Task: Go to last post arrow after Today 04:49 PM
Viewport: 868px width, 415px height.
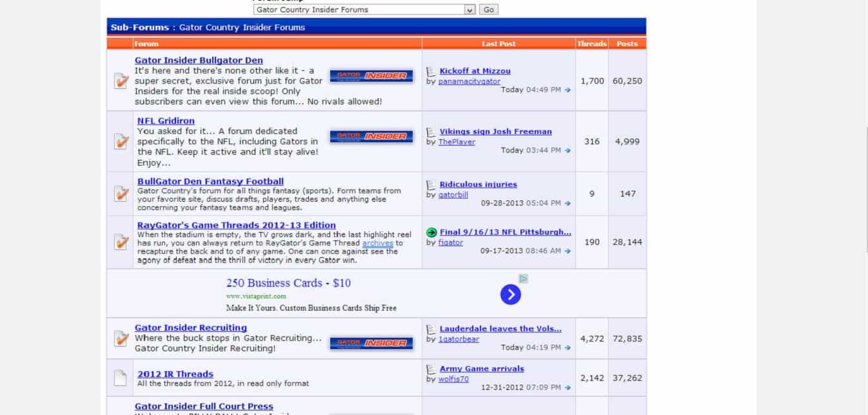Action: 567,90
